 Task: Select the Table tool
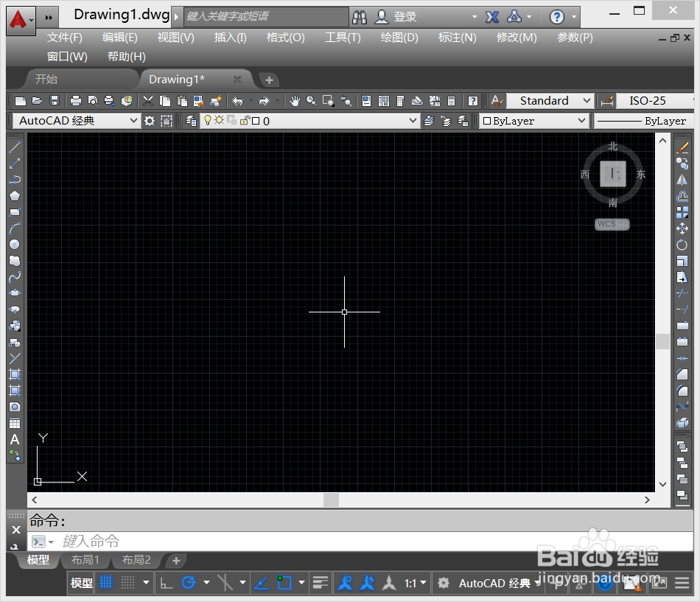tap(15, 424)
